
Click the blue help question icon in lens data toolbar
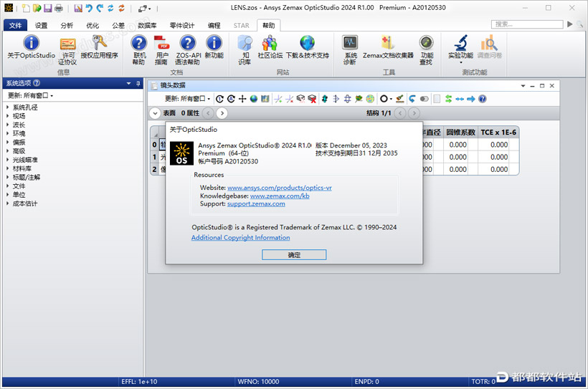coord(483,99)
